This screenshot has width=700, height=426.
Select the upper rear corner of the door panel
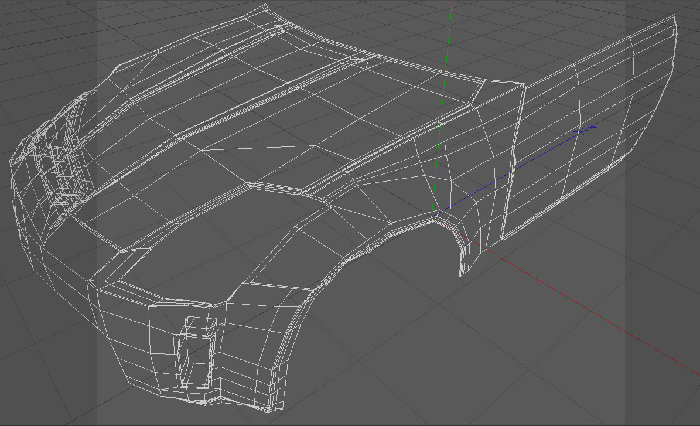[675, 18]
